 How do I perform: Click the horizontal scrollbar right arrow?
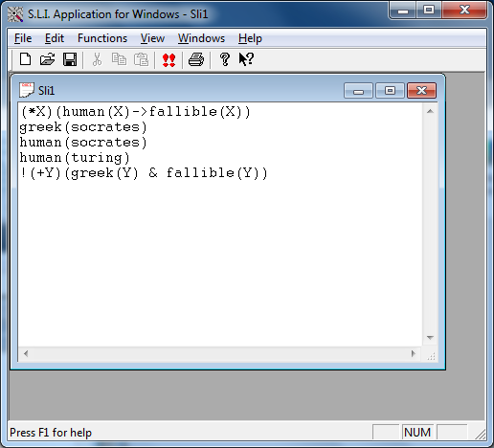click(x=414, y=353)
